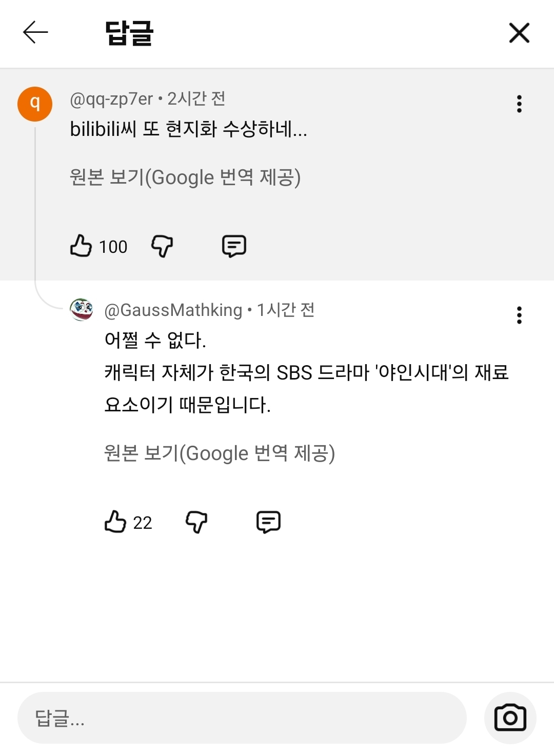Like the reply by @GaussMathking
This screenshot has width=554, height=756.
[x=115, y=522]
